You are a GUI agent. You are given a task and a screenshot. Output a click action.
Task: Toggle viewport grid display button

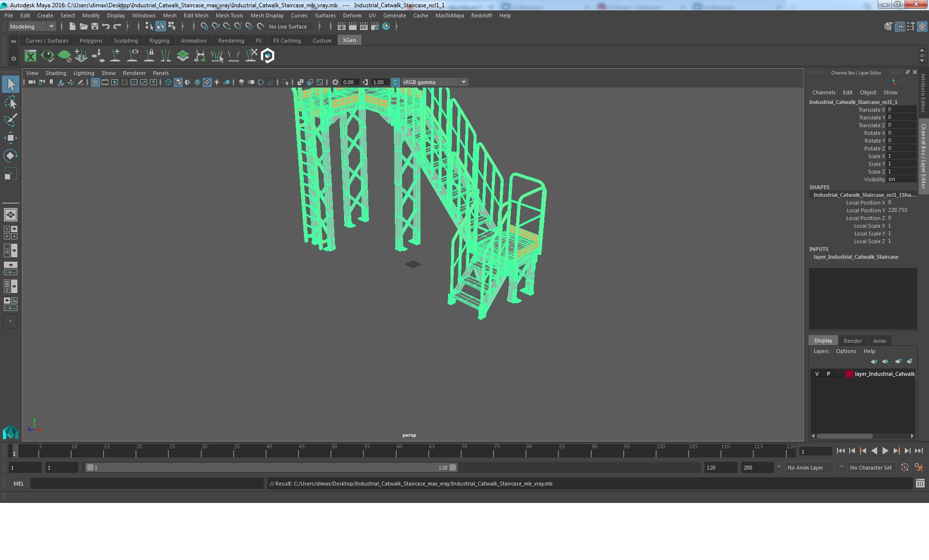point(95,82)
